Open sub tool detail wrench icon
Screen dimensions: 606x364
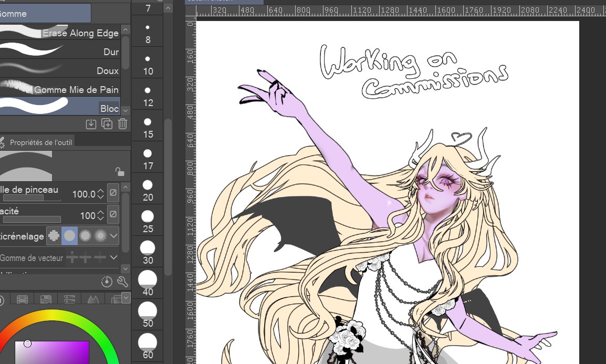pyautogui.click(x=122, y=282)
